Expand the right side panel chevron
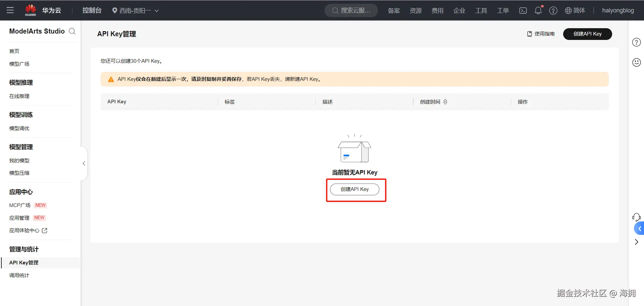This screenshot has height=306, width=644. [636, 242]
